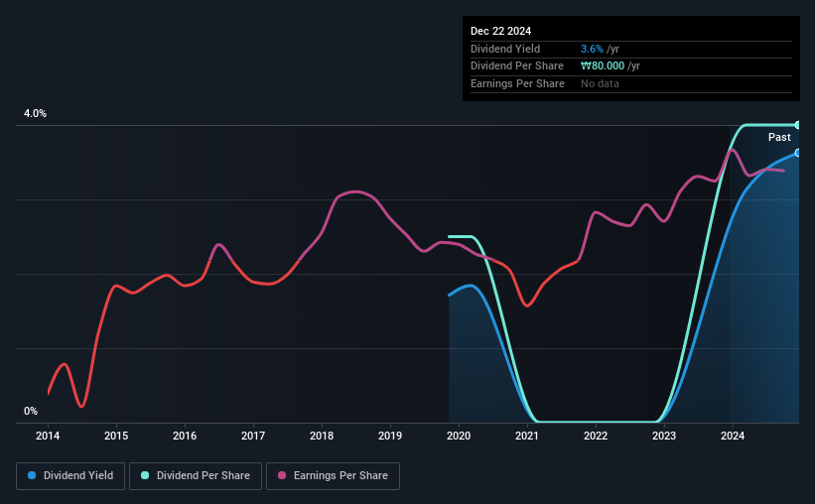This screenshot has height=504, width=815.
Task: Toggle the Earnings Per Share legend button
Action: 333,476
